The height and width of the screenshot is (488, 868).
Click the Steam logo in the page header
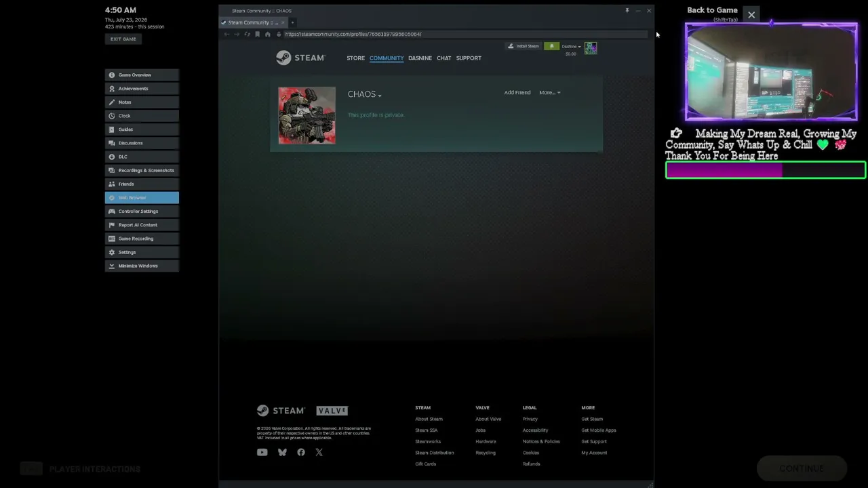[300, 58]
